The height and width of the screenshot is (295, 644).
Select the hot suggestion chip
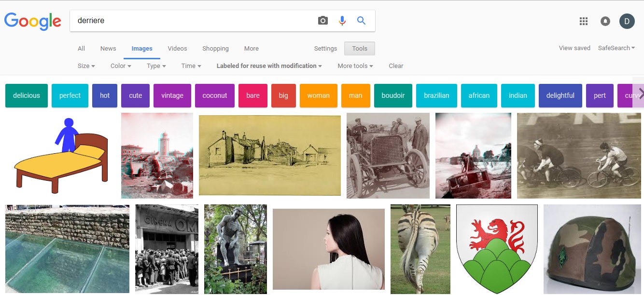pos(105,95)
